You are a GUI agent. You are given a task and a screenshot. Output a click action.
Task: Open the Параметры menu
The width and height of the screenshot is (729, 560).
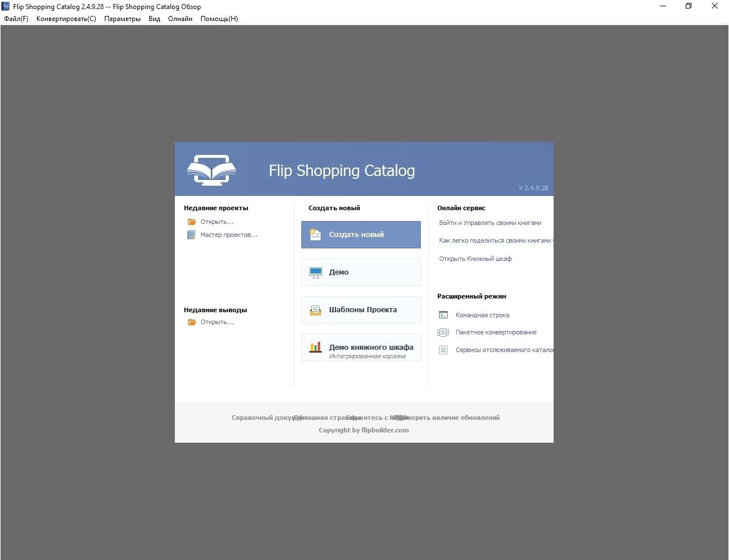(122, 19)
